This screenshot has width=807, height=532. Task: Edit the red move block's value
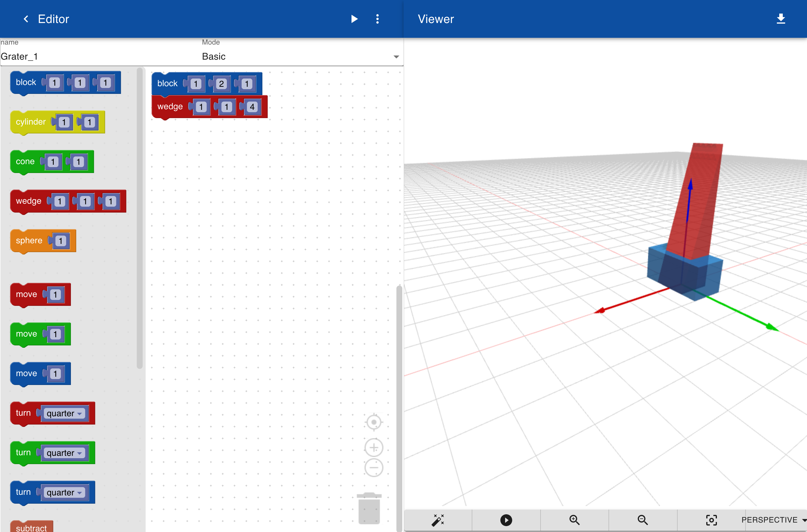pos(55,295)
